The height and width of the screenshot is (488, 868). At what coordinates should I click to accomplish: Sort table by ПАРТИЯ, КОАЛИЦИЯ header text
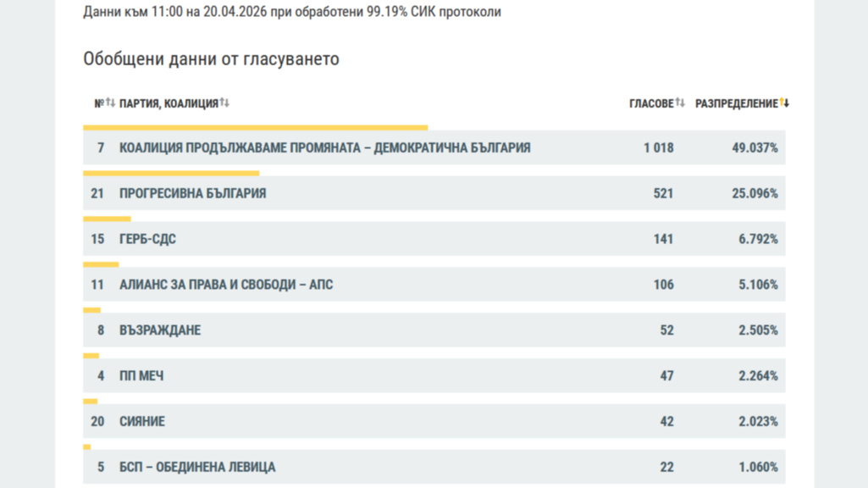(169, 103)
